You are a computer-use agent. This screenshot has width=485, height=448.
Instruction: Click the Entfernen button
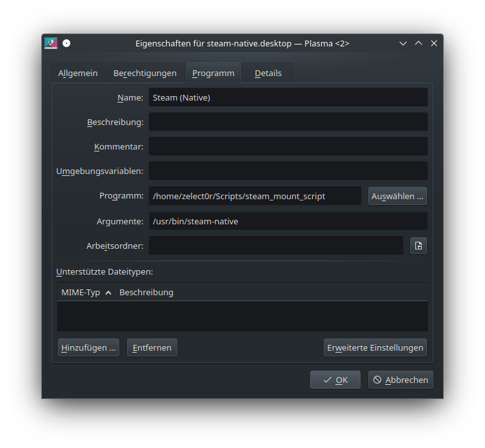[x=152, y=347]
